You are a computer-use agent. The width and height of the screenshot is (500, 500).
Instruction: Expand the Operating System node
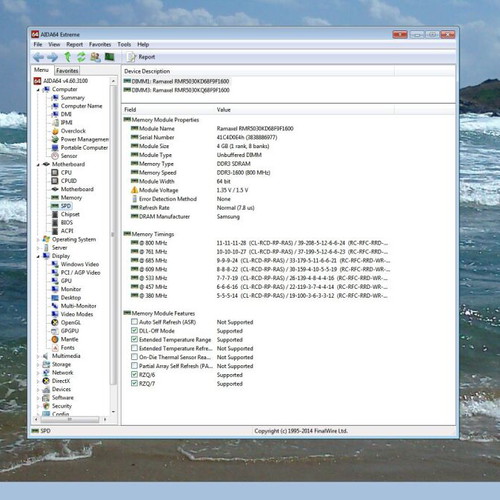(38, 240)
